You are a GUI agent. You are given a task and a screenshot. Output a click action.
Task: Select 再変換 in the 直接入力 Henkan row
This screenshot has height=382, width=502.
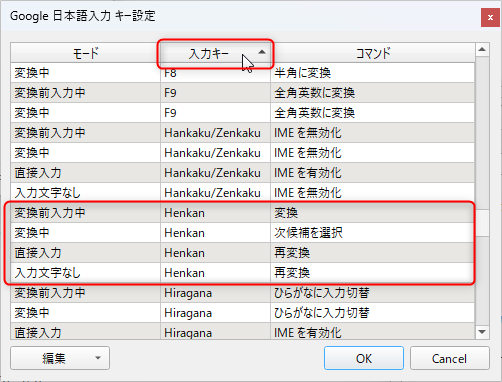pyautogui.click(x=373, y=253)
